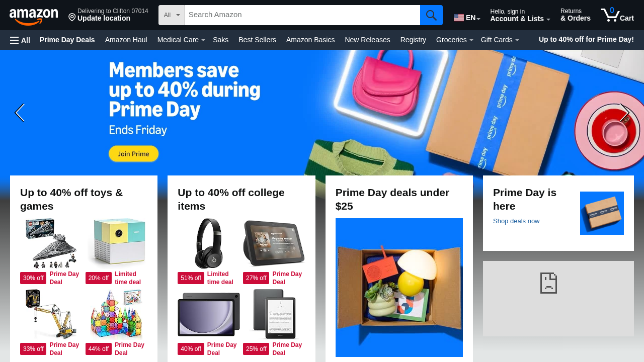Click the search magnifier button
The height and width of the screenshot is (362, 644).
coord(431,15)
